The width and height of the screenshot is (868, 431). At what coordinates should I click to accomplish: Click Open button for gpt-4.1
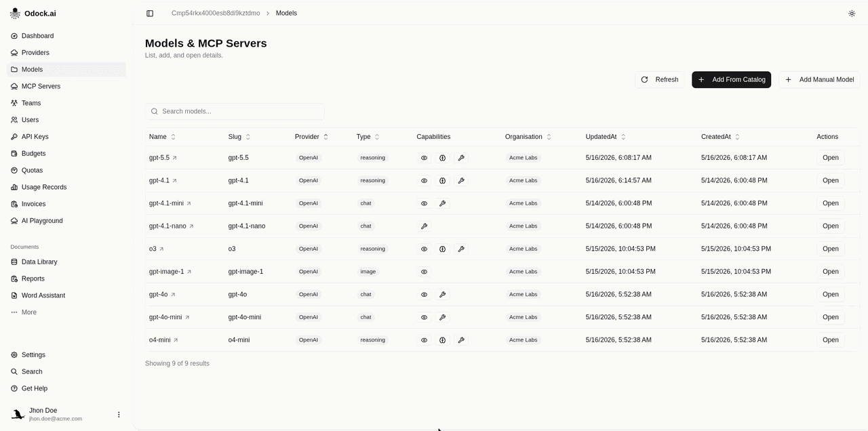point(831,181)
